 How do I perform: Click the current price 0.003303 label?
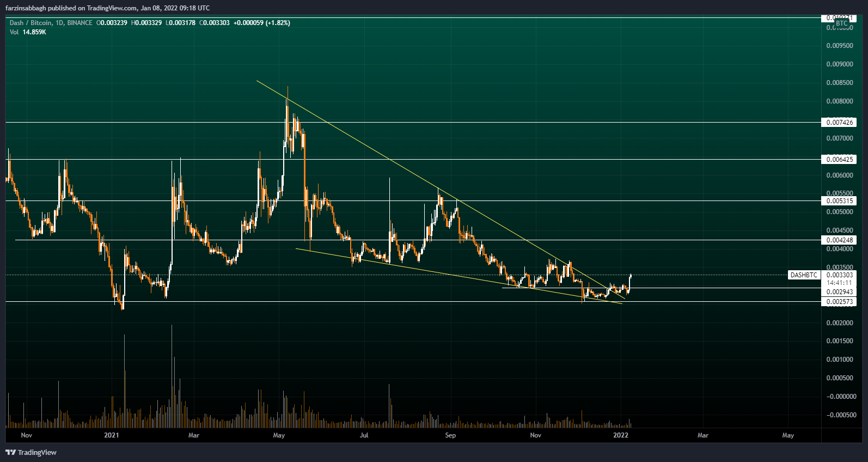pos(839,275)
